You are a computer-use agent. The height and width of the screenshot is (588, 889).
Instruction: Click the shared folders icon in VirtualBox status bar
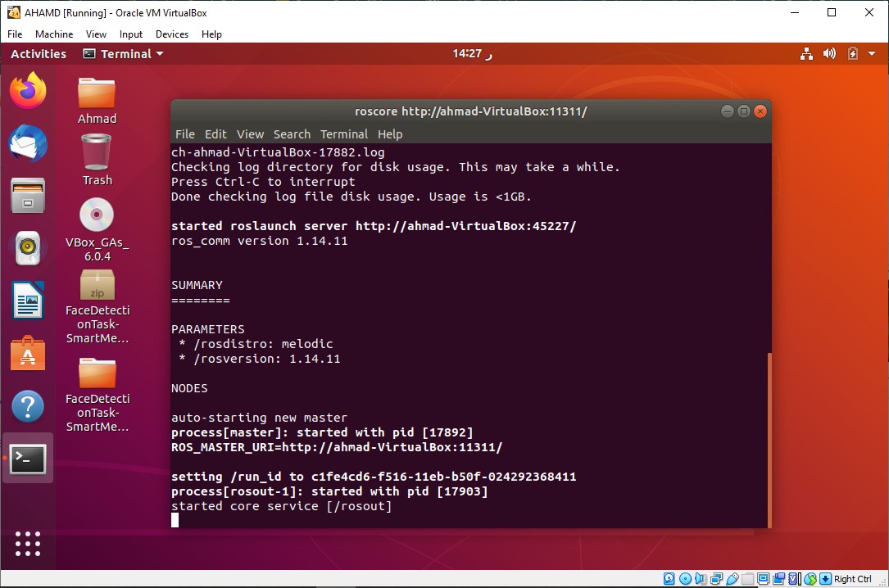(x=746, y=579)
